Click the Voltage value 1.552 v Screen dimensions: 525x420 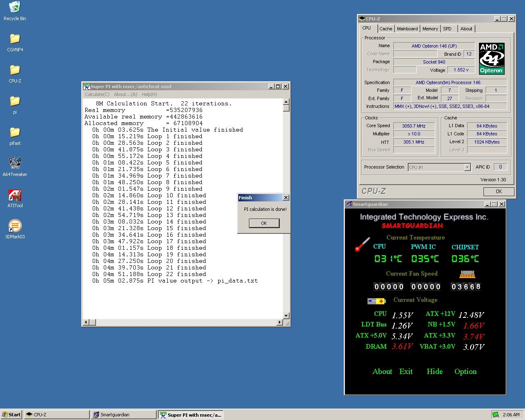(x=461, y=70)
